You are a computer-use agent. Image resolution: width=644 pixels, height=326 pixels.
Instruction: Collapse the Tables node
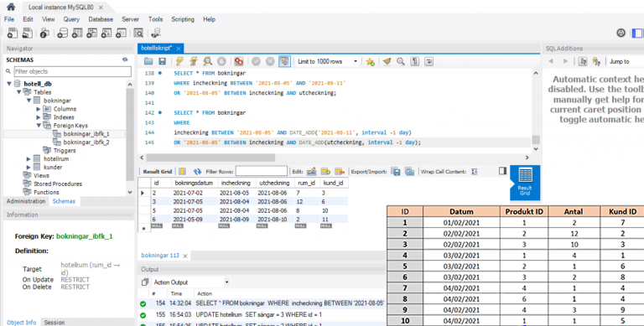[19, 92]
